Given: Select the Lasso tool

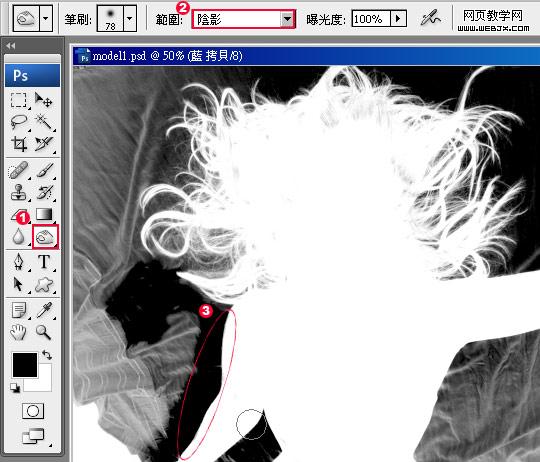Looking at the screenshot, I should (x=18, y=122).
